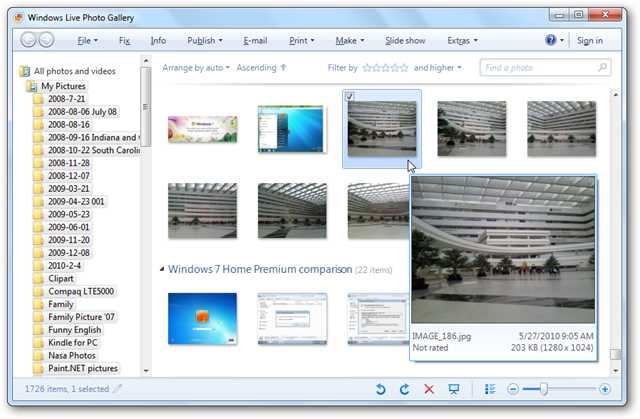Screen dimensions: 640x419
Task: Toggle Ascending sort order
Action: 264,68
